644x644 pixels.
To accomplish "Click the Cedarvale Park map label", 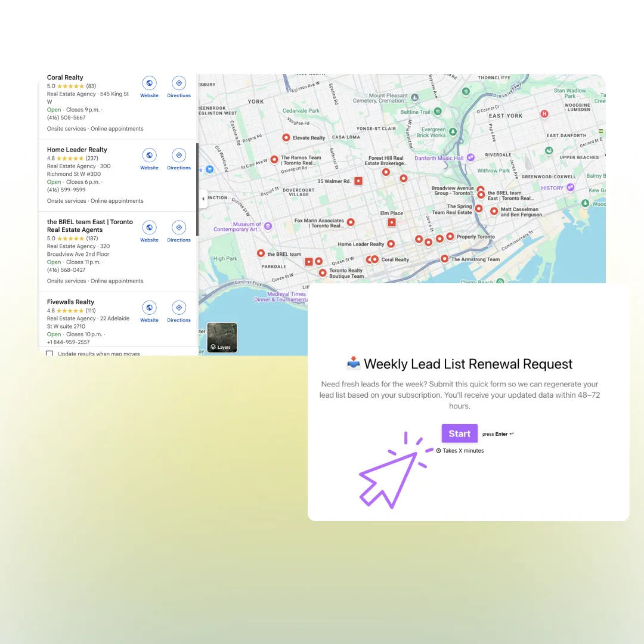I will coord(301,110).
